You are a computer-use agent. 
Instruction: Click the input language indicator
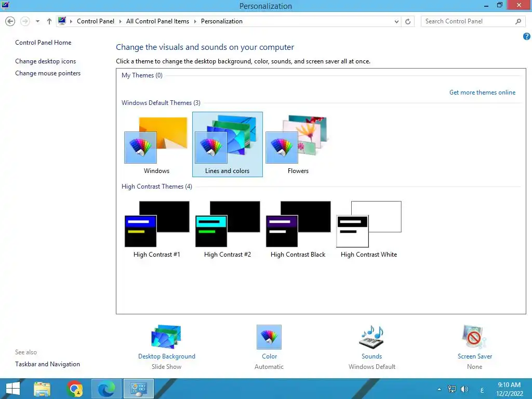point(482,390)
